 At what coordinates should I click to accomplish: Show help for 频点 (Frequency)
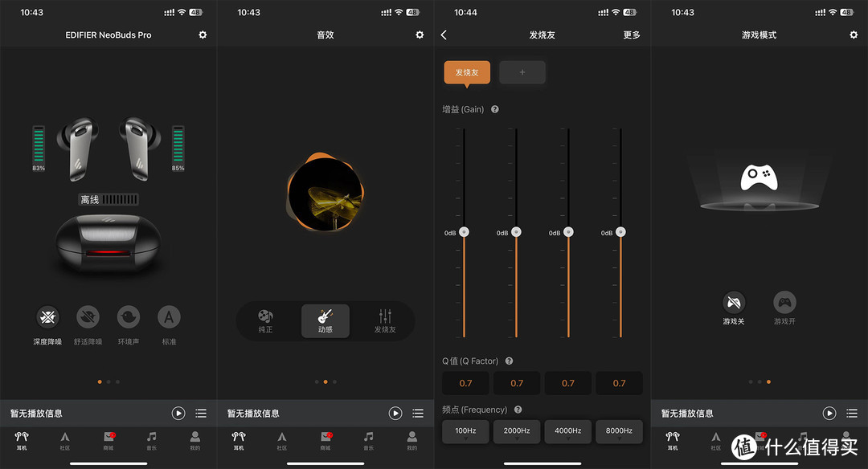pyautogui.click(x=518, y=410)
